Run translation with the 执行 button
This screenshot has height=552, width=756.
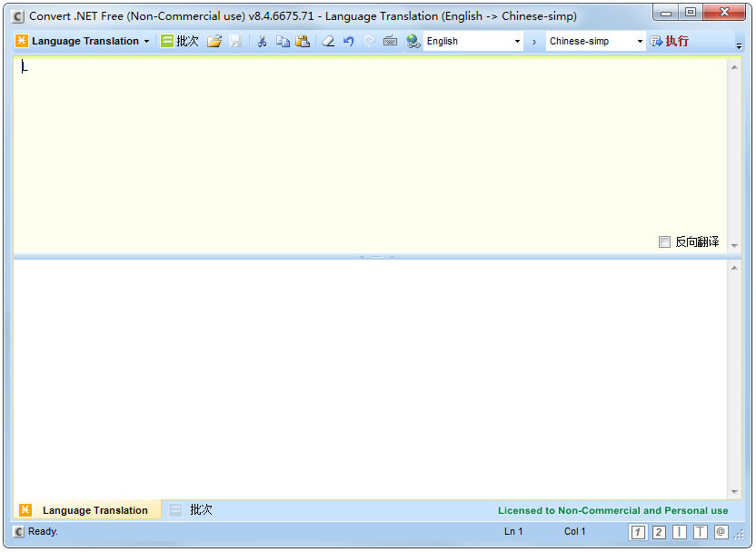tap(669, 42)
